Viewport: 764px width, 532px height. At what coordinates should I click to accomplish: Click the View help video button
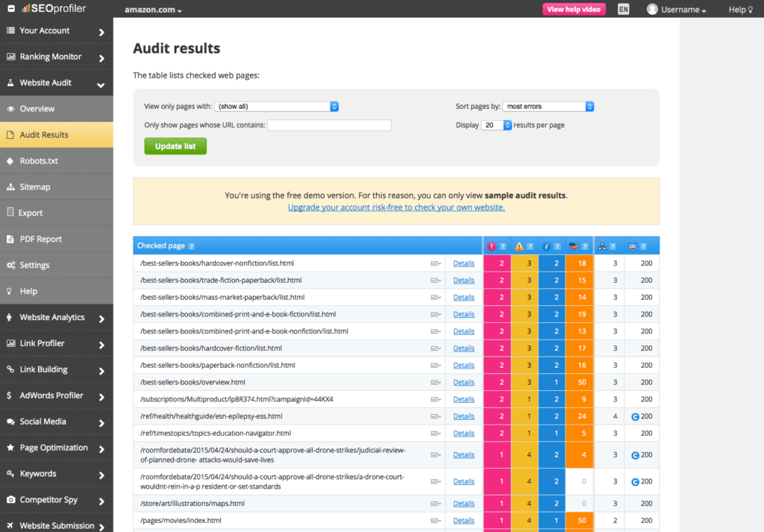click(x=574, y=9)
